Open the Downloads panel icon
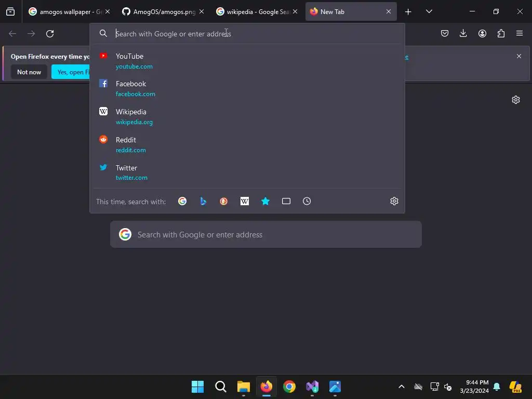 (x=463, y=33)
